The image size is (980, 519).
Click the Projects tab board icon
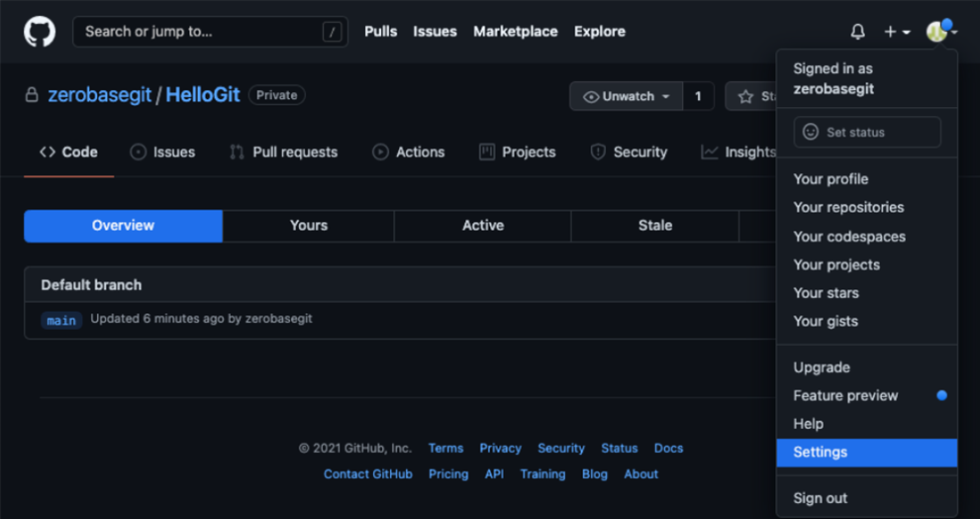(487, 152)
